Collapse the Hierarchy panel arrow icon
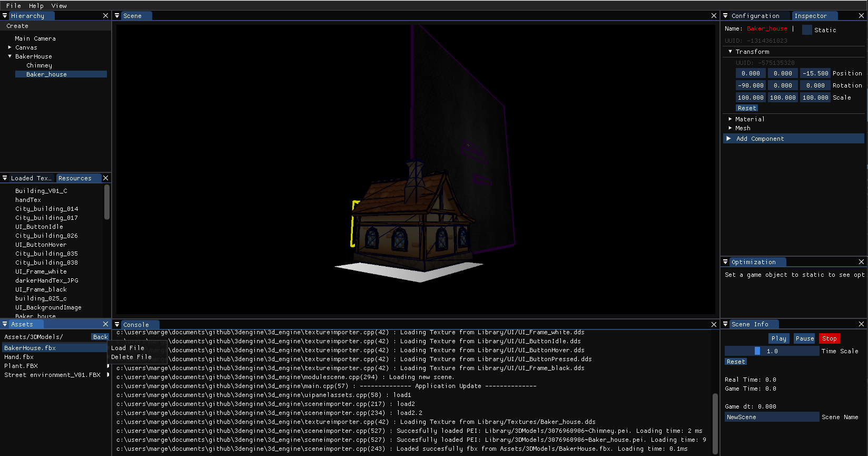 pos(5,16)
